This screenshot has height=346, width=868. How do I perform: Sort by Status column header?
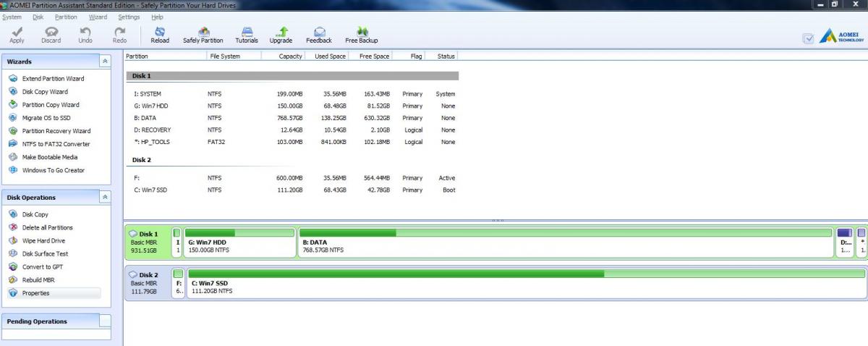[442, 56]
